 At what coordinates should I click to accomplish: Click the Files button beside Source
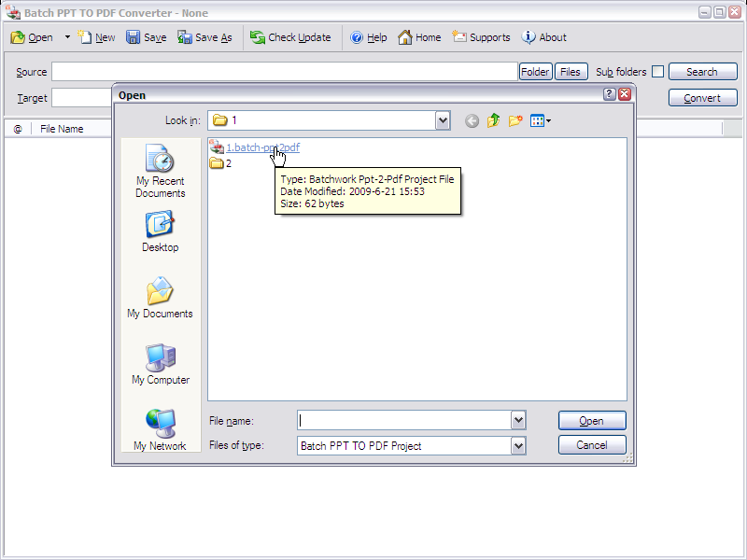[571, 72]
